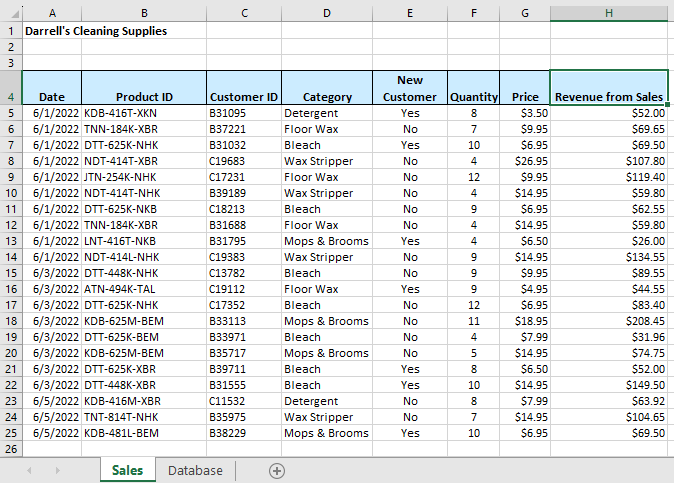674x483 pixels.
Task: Select column D header
Action: coord(327,13)
